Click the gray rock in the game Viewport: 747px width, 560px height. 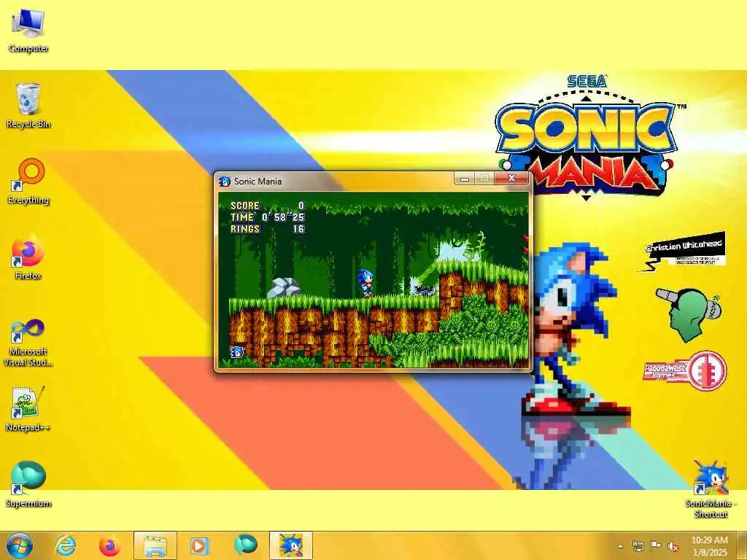[284, 287]
